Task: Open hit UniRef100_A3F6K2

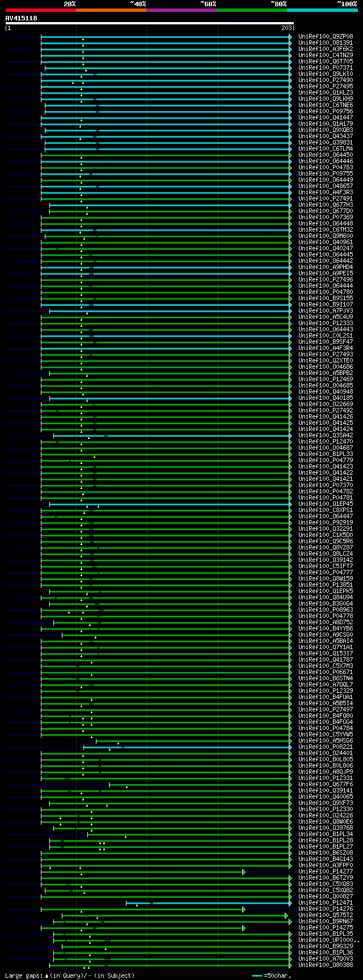Action: pyautogui.click(x=326, y=49)
